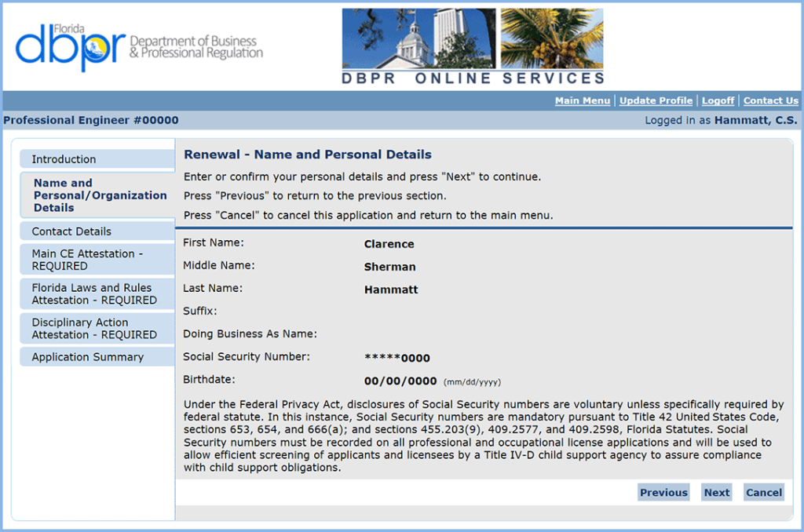Click Logoff to sign out

pyautogui.click(x=718, y=100)
